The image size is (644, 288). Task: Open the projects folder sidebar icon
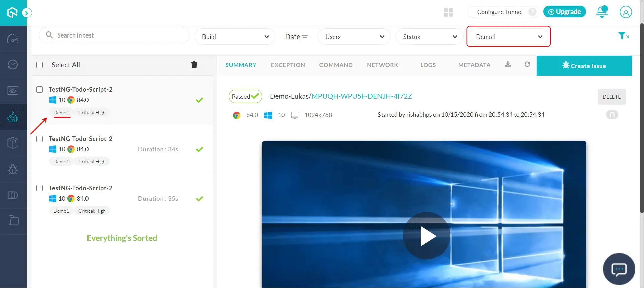13,220
